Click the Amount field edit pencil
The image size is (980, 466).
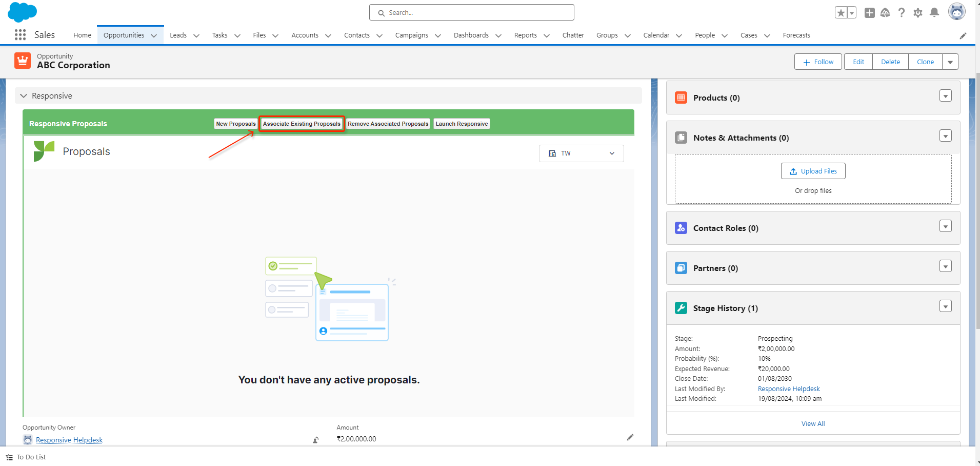coord(630,437)
